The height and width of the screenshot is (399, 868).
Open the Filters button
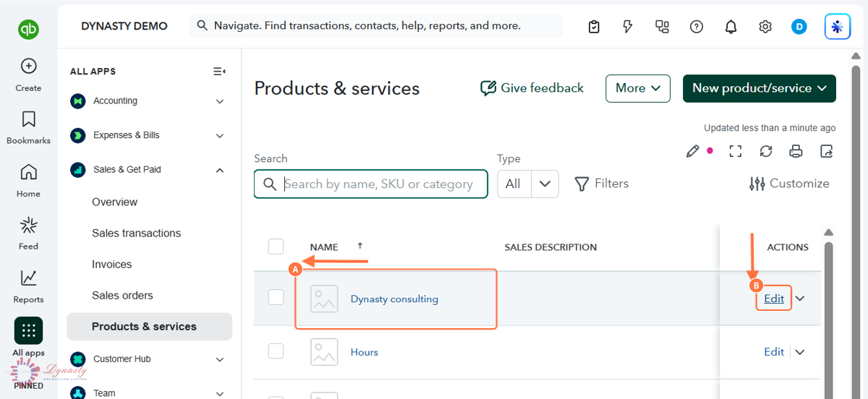point(601,184)
